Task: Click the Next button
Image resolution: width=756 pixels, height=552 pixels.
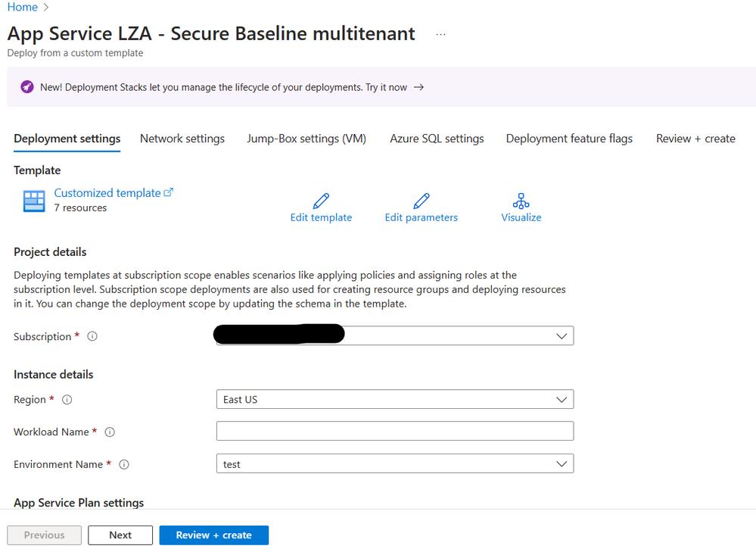Action: 120,535
